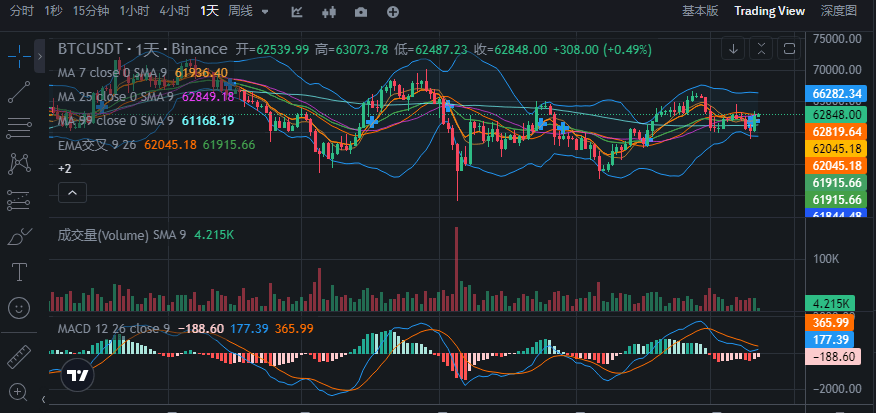Select the crosshair cursor tool
Image resolution: width=876 pixels, height=413 pixels.
pyautogui.click(x=20, y=56)
